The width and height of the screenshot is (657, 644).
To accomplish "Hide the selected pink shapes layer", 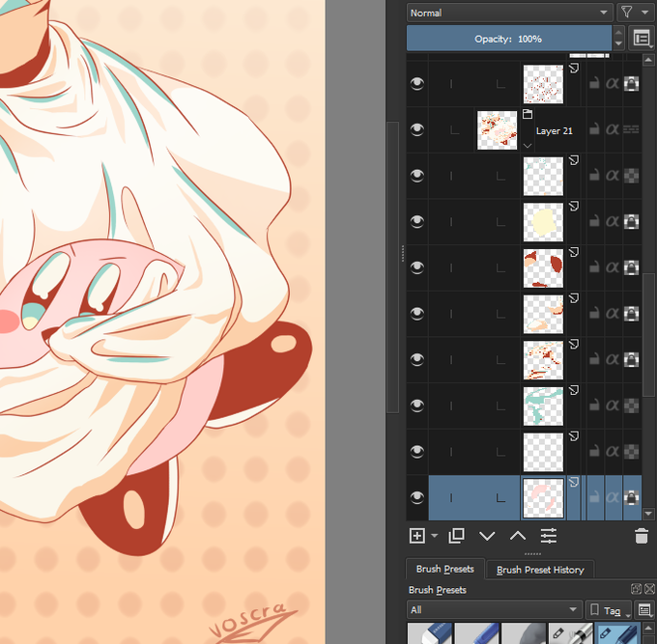I will (x=417, y=497).
